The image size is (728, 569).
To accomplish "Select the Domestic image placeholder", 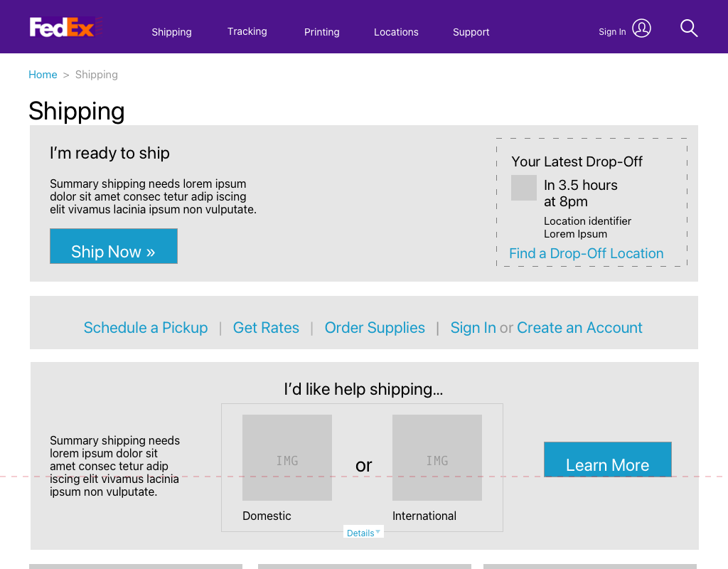I will 287,457.
